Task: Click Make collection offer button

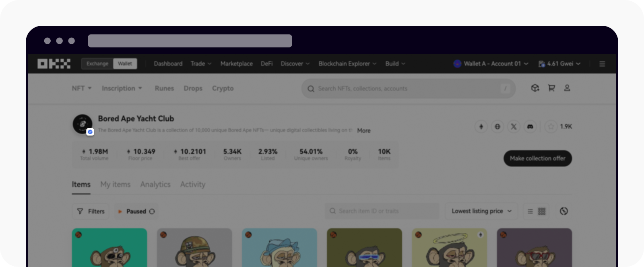Action: [x=538, y=158]
